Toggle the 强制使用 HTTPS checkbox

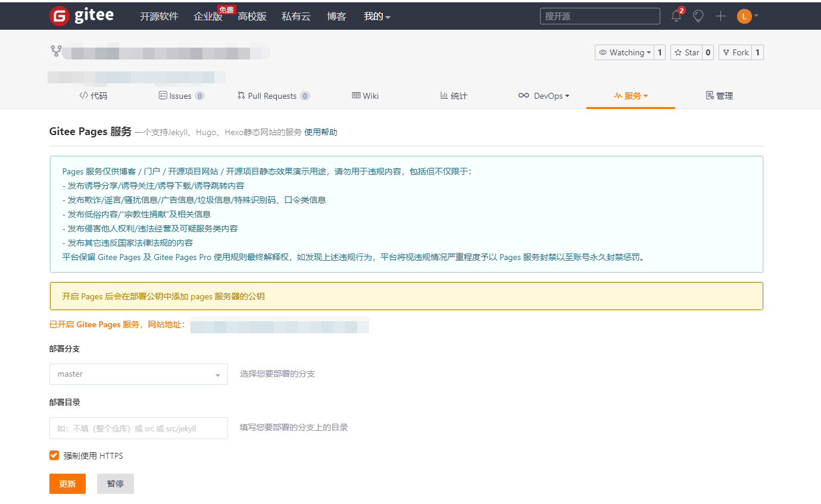(54, 455)
